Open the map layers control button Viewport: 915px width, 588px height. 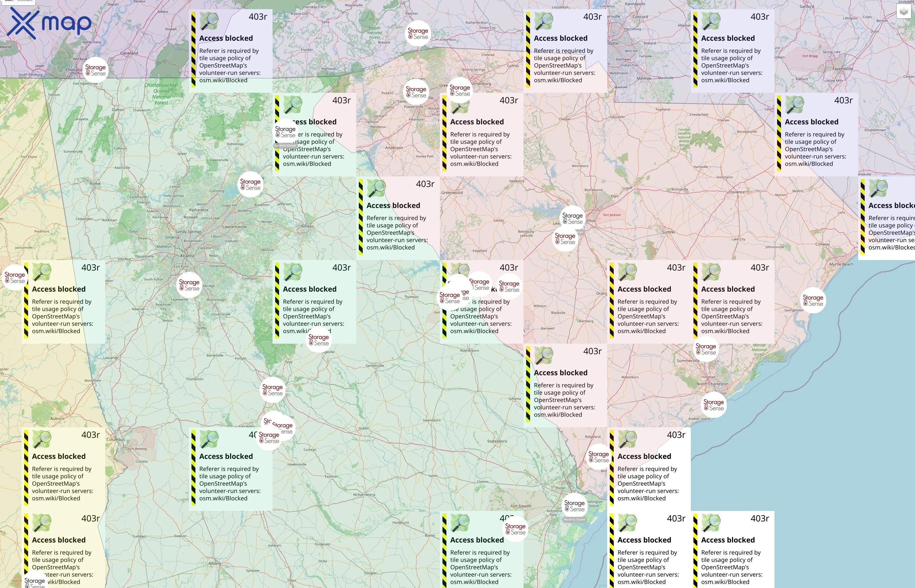click(x=904, y=12)
